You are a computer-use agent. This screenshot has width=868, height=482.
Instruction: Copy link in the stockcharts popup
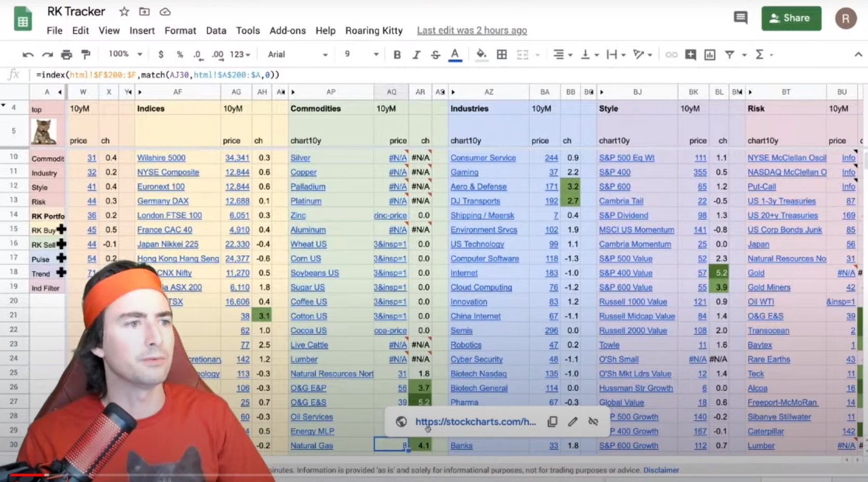(552, 422)
